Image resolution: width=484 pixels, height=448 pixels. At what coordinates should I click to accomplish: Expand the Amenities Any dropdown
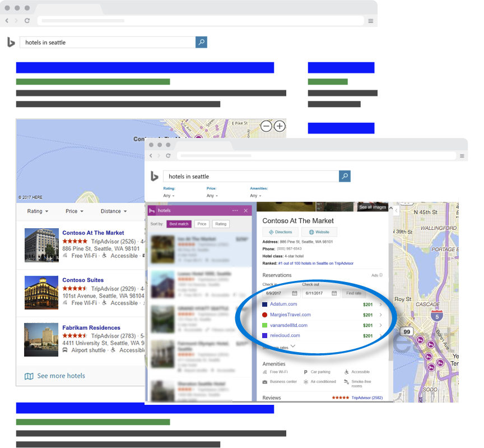pos(255,196)
